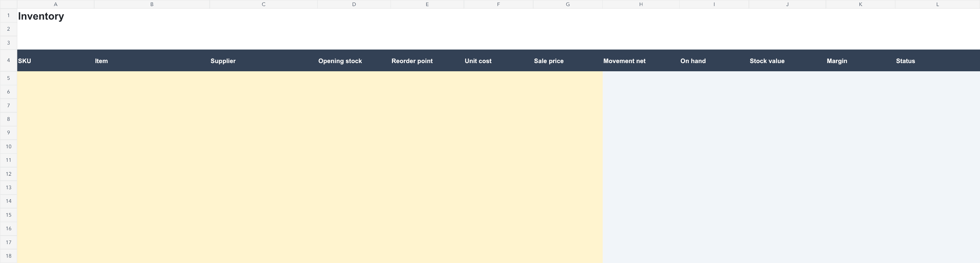Select column J header
This screenshot has height=263, width=980.
click(x=787, y=4)
